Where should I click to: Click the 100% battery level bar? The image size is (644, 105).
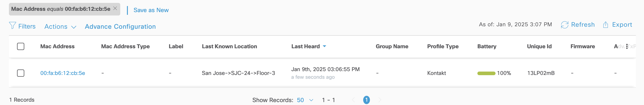(x=486, y=73)
